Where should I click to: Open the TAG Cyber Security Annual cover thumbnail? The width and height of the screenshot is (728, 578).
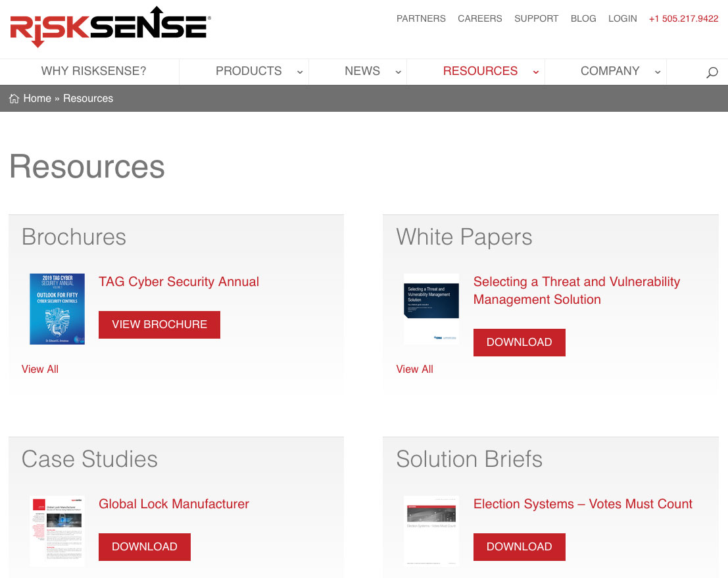pos(57,309)
